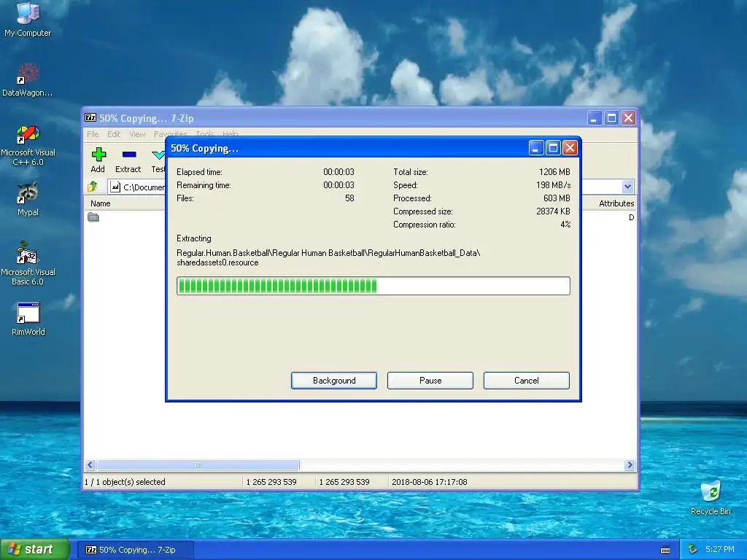Send the copy operation to Background
The width and height of the screenshot is (747, 560).
pyautogui.click(x=334, y=381)
